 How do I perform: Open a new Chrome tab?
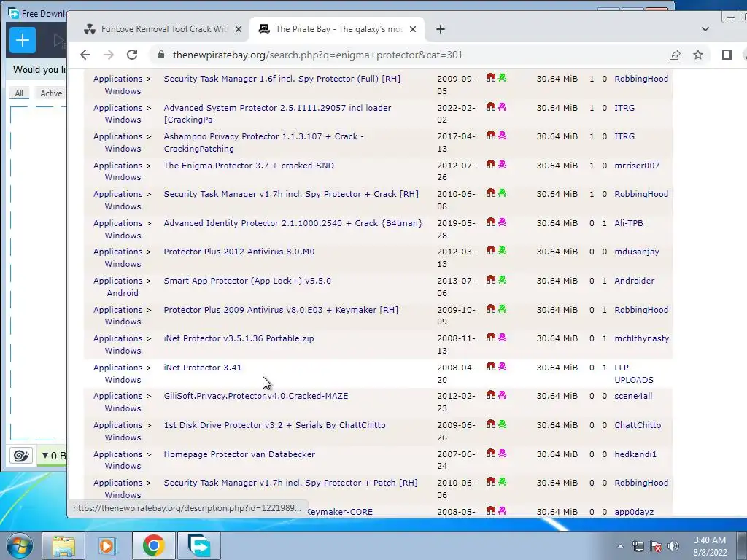click(440, 29)
